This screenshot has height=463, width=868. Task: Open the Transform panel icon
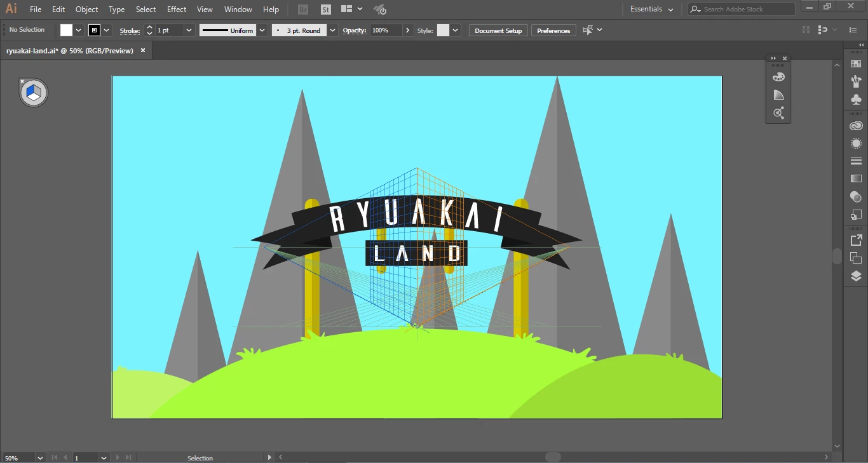click(856, 215)
